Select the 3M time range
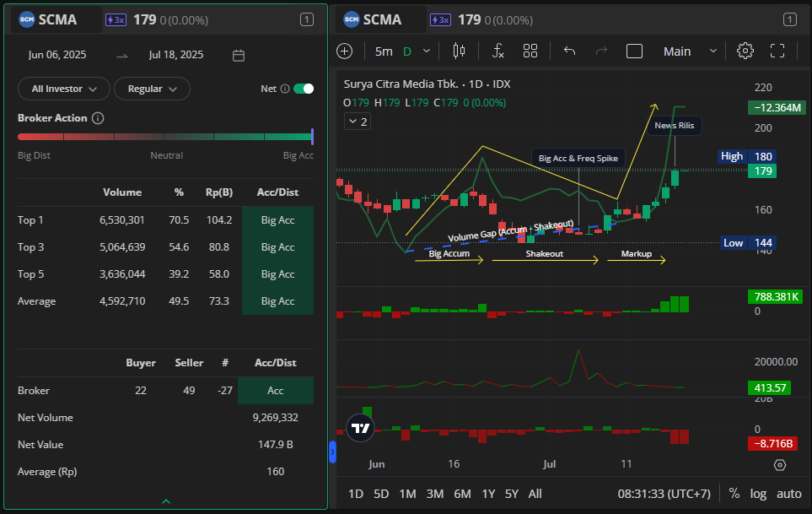This screenshot has width=812, height=514. 435,494
